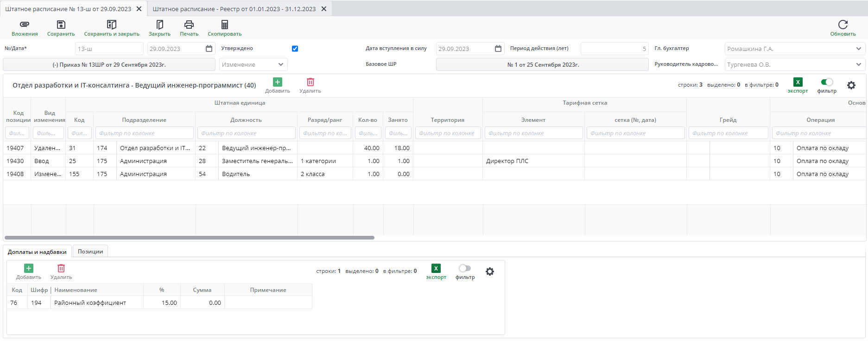This screenshot has height=360, width=868.
Task: Click the Операция column filter field
Action: pyautogui.click(x=820, y=133)
